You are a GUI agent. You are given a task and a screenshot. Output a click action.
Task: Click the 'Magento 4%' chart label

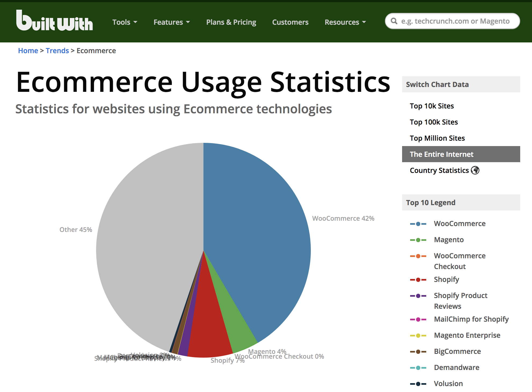pos(267,351)
